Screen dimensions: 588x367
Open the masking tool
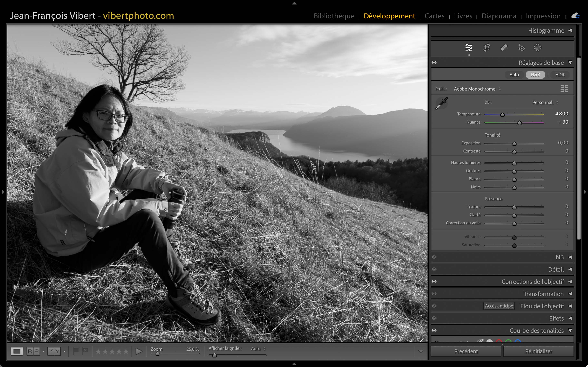click(537, 48)
